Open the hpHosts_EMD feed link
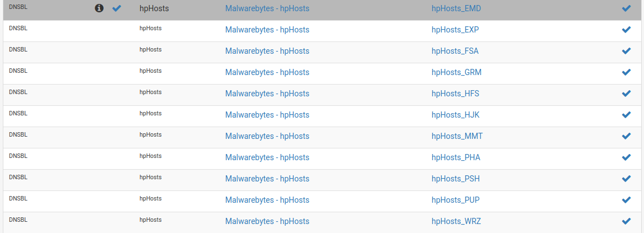Screen dimensions: 644x233 pyautogui.click(x=456, y=8)
